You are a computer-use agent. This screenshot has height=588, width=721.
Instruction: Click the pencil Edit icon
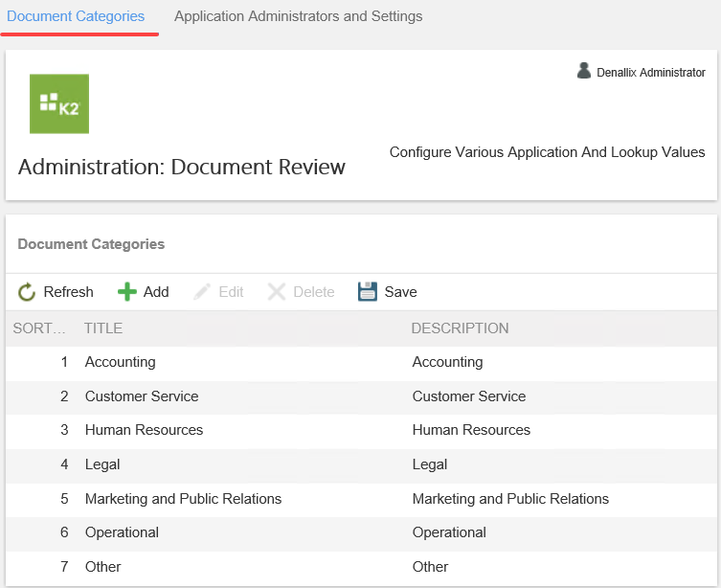[x=202, y=292]
